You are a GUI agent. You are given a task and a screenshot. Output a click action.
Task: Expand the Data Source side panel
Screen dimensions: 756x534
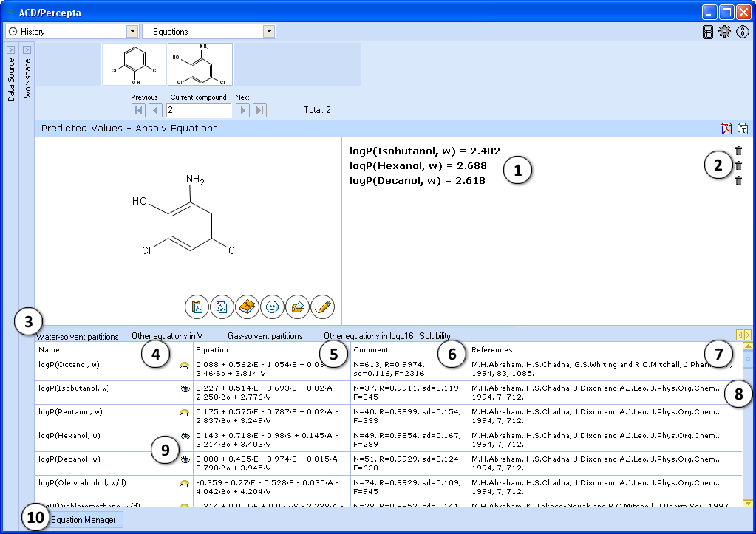coord(10,49)
